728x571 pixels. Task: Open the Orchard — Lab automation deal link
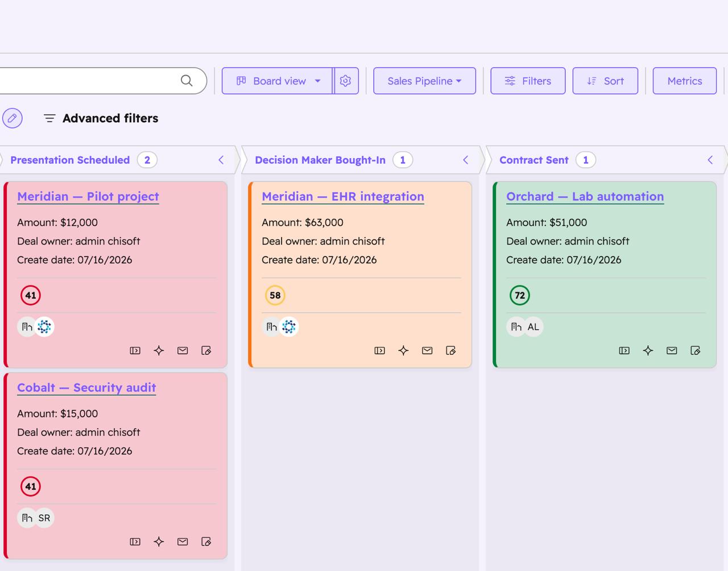585,196
